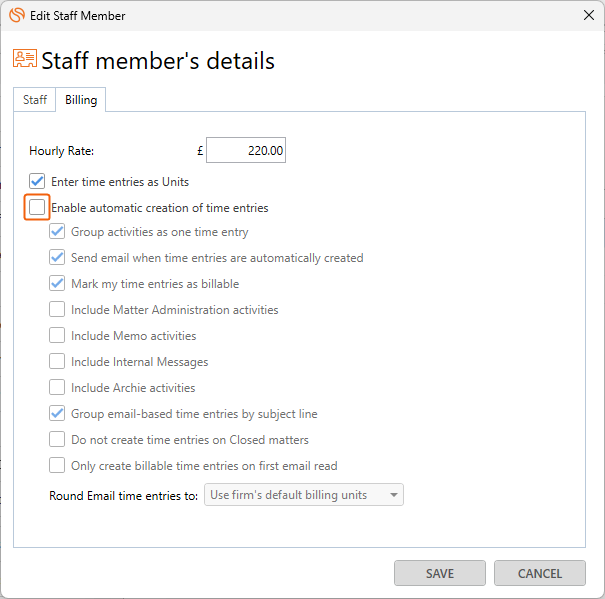Enable automatic creation of time entries
Viewport: 605px width, 599px height.
[37, 207]
